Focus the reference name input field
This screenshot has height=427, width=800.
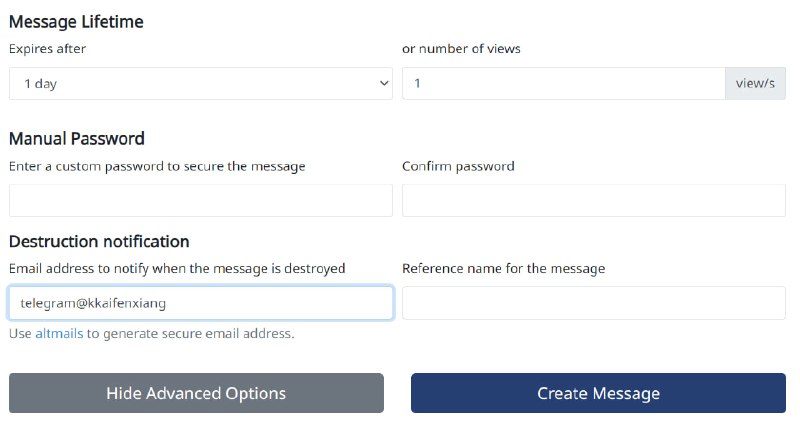click(593, 303)
